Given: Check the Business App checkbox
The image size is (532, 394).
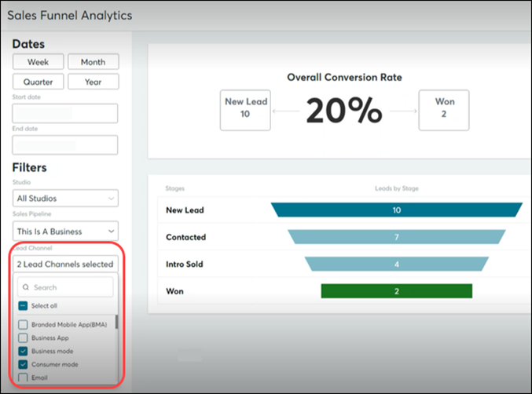Looking at the screenshot, I should (23, 337).
